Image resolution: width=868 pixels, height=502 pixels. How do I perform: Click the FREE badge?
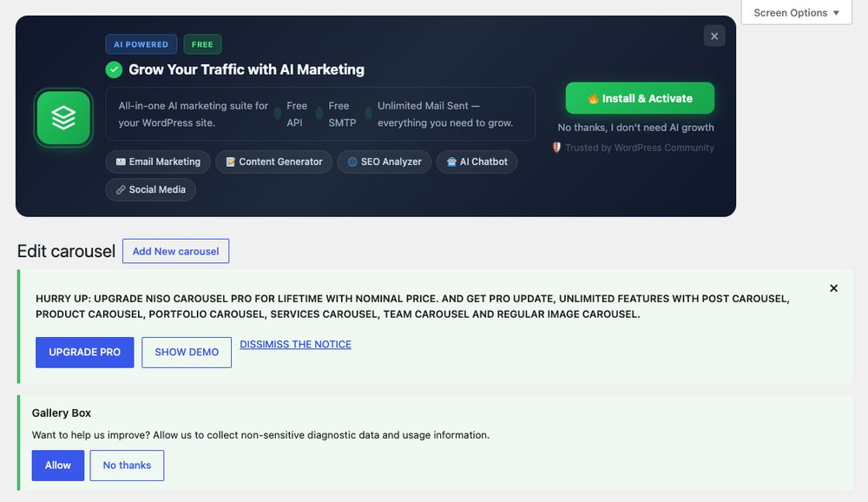coord(202,44)
